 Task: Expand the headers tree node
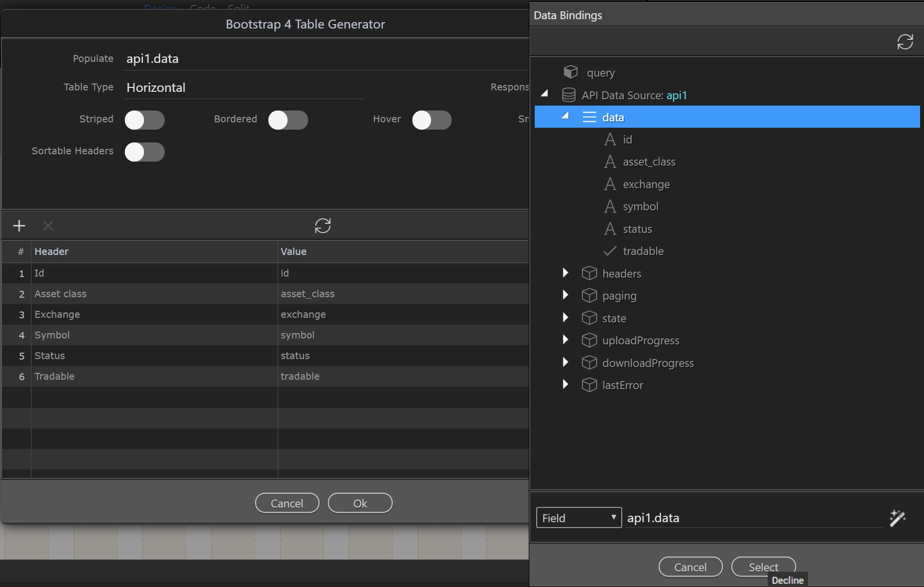click(565, 273)
